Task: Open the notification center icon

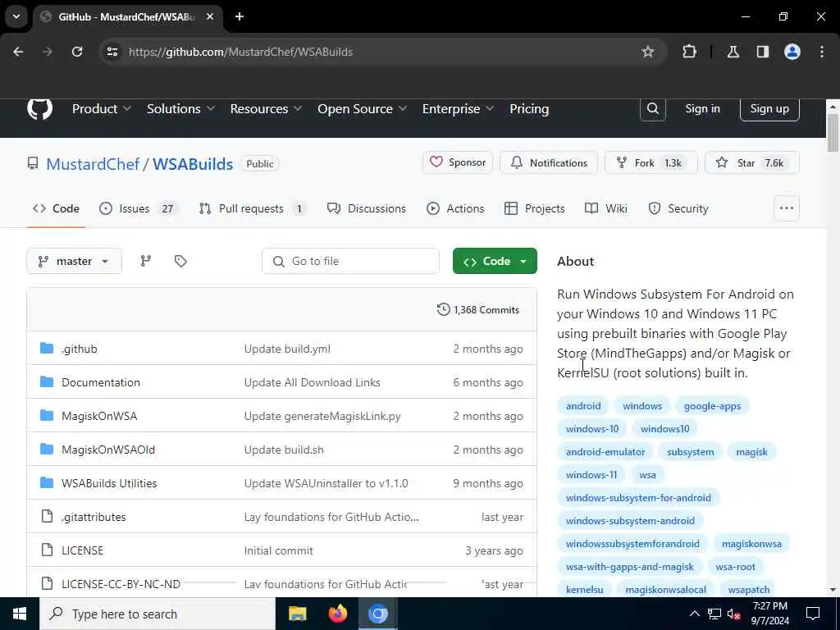Action: [x=813, y=614]
